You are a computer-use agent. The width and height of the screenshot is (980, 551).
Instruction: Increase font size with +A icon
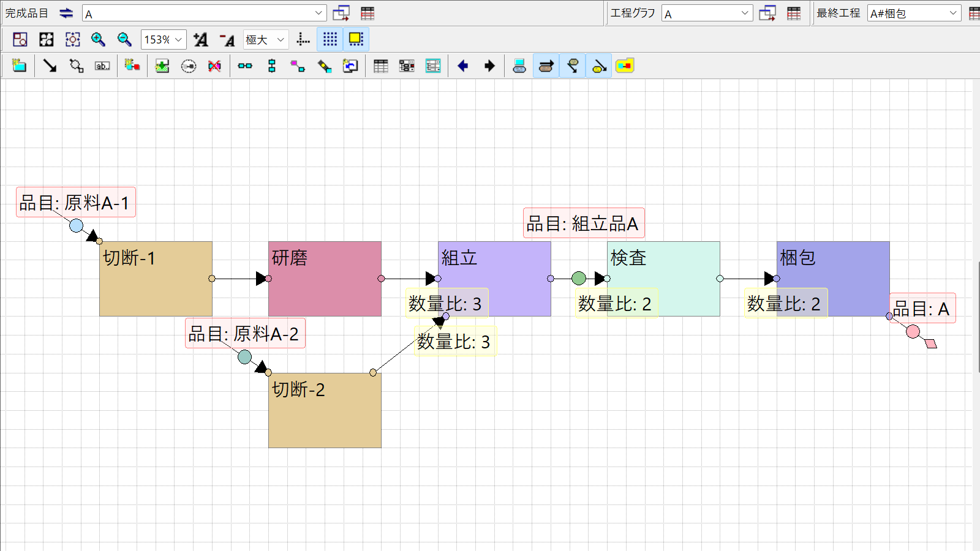(x=200, y=40)
